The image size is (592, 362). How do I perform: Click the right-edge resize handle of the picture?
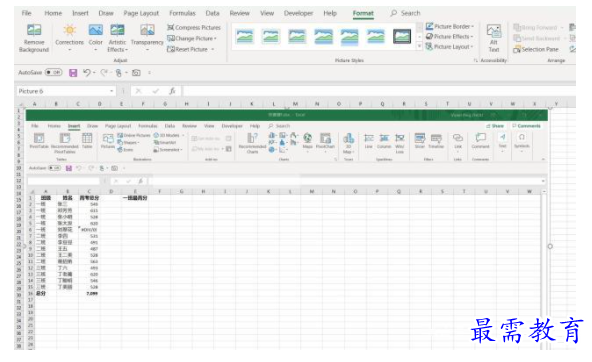tap(550, 246)
